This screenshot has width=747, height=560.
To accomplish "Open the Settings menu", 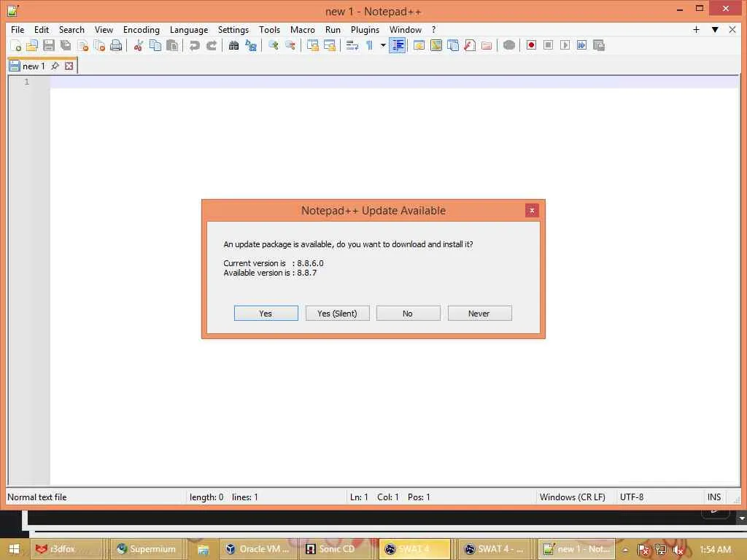I will click(233, 29).
